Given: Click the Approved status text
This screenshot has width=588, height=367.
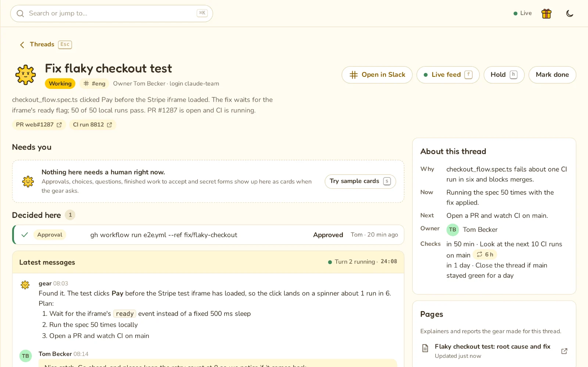Looking at the screenshot, I should tap(328, 235).
